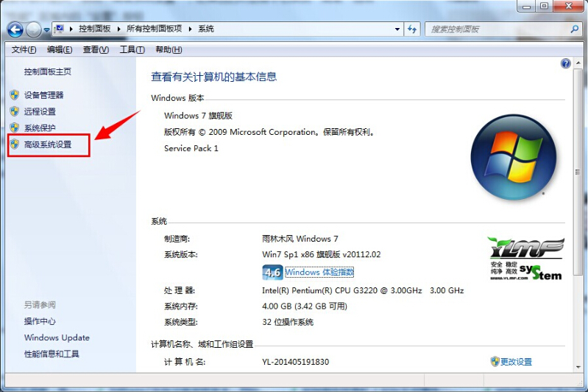Open the 文件(F) menu
The width and height of the screenshot is (588, 392).
[24, 49]
